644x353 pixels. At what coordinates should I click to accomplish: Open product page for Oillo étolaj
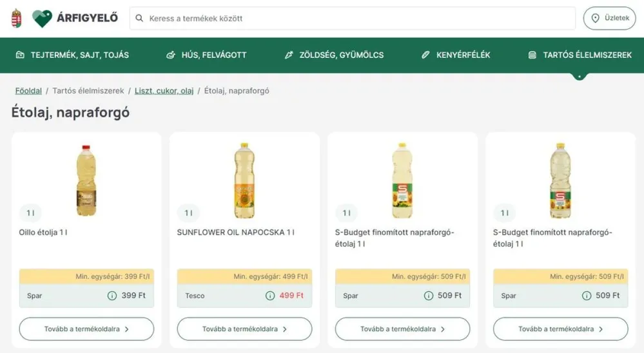(86, 329)
